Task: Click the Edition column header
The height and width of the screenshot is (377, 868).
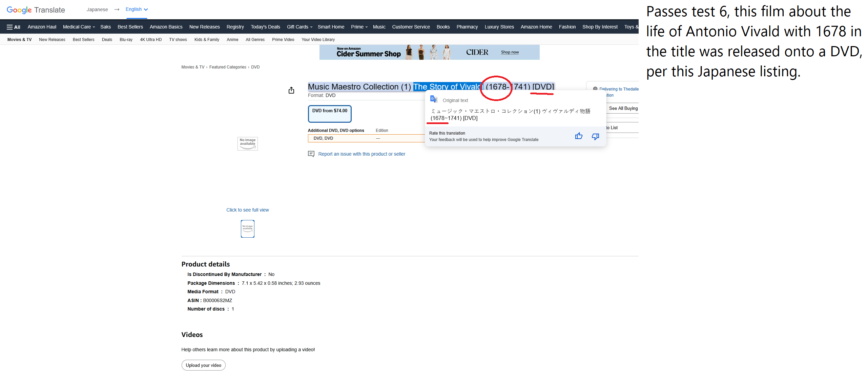Action: (382, 131)
